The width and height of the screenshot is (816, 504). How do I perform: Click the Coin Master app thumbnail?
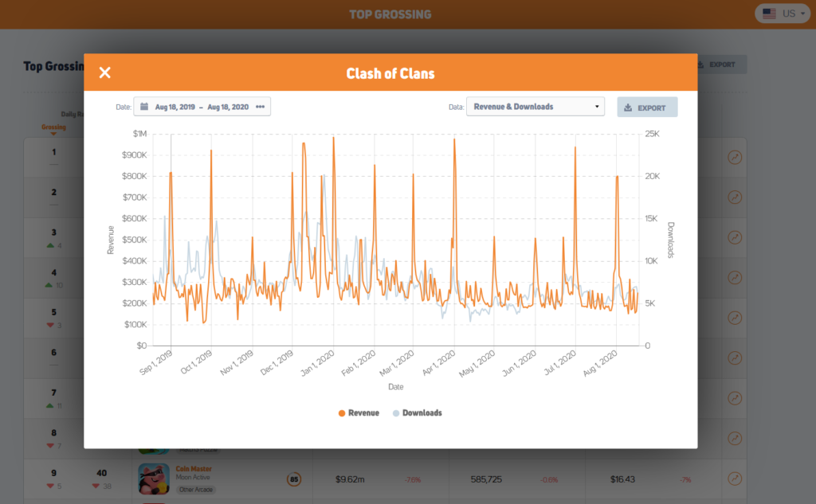click(154, 479)
